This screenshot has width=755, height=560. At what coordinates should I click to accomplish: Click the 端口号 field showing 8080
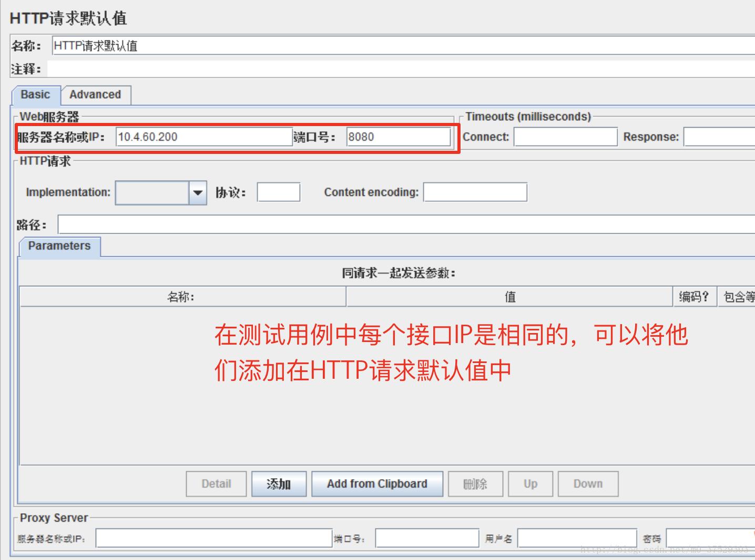coord(398,137)
